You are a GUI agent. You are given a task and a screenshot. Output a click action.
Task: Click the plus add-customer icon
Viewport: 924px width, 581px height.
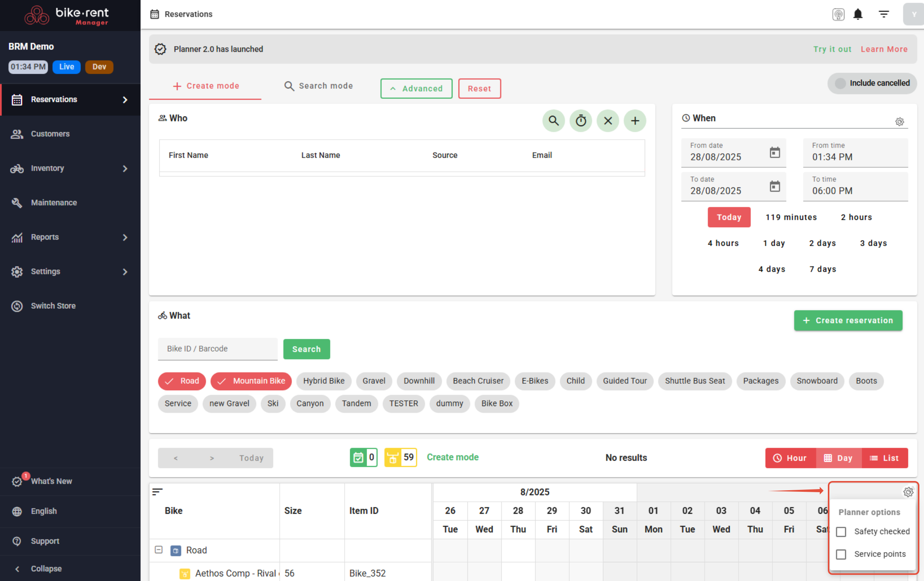[x=635, y=121]
